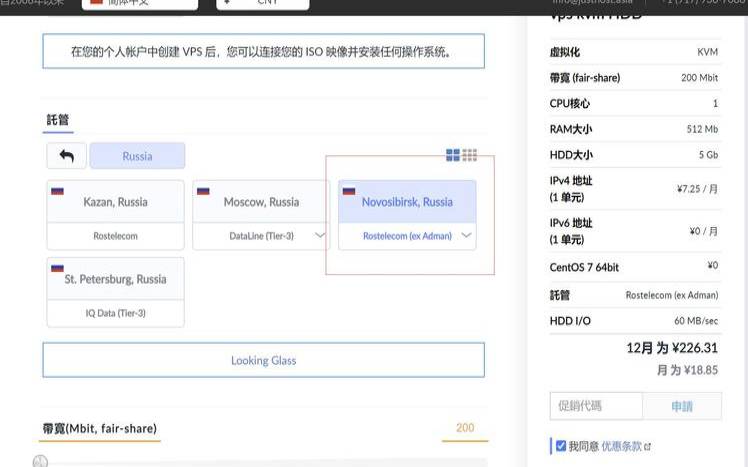Click the back arrow button beside Russia
Image resolution: width=748 pixels, height=467 pixels.
tap(66, 156)
